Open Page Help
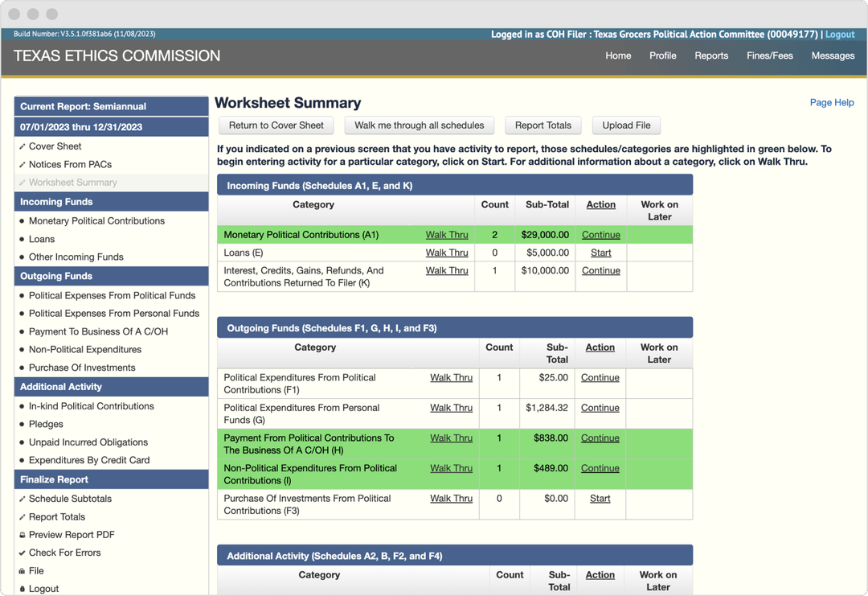Viewport: 868px width, 596px height. click(x=832, y=102)
